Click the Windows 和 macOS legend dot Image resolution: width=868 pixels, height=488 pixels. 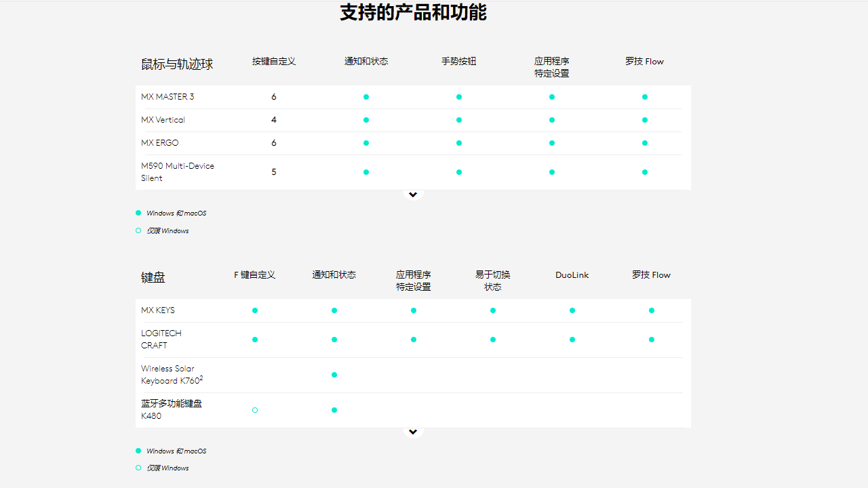(x=137, y=213)
